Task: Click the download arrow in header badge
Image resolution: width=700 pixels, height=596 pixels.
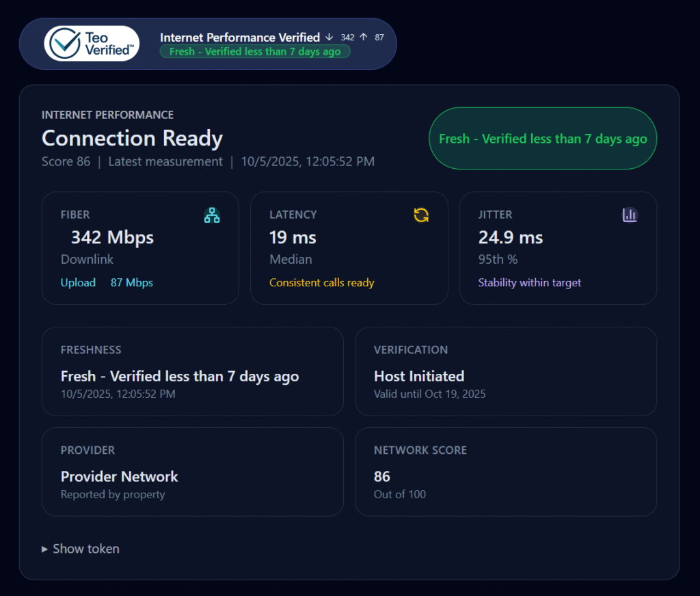Action: [329, 37]
